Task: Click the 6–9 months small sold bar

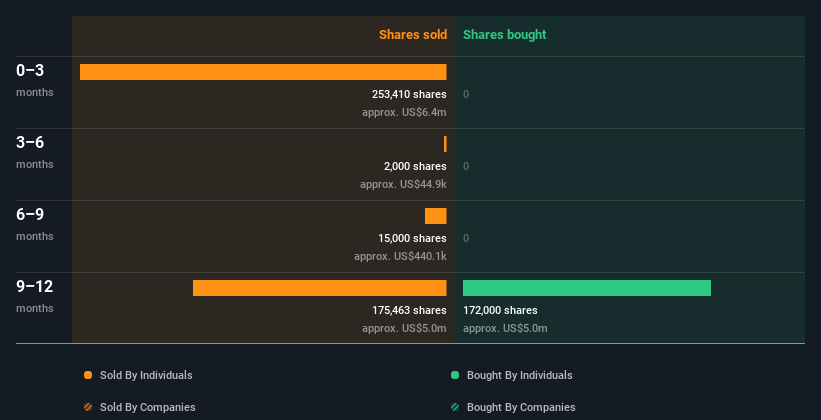Action: point(436,216)
